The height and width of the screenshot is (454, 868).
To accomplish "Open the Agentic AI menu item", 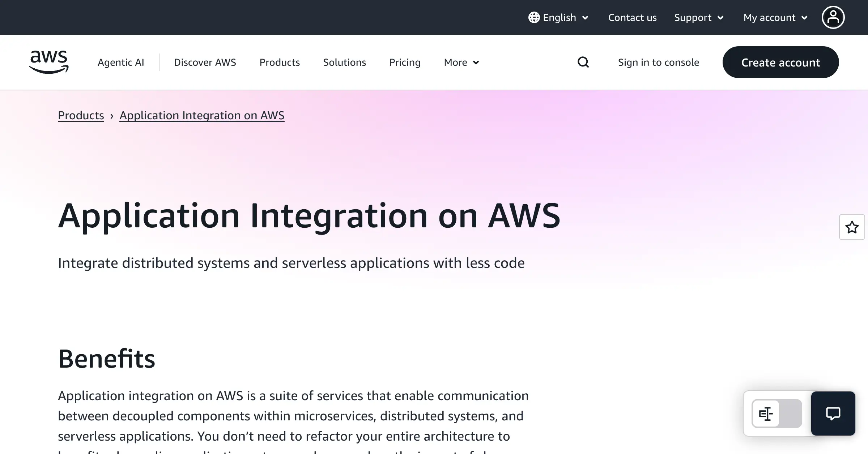I will 121,62.
